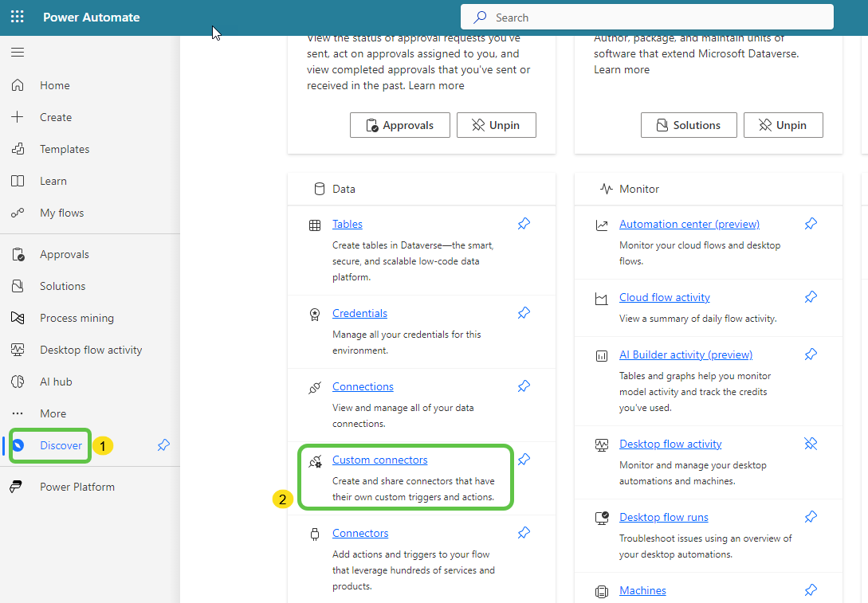The image size is (868, 603).
Task: Pin the Credentials item
Action: 524,314
